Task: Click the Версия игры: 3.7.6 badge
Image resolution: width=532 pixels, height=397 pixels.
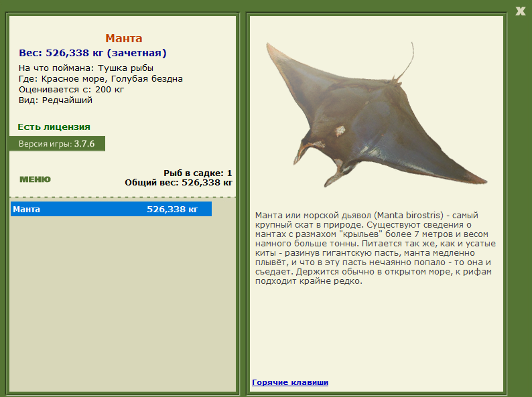Action: 58,144
